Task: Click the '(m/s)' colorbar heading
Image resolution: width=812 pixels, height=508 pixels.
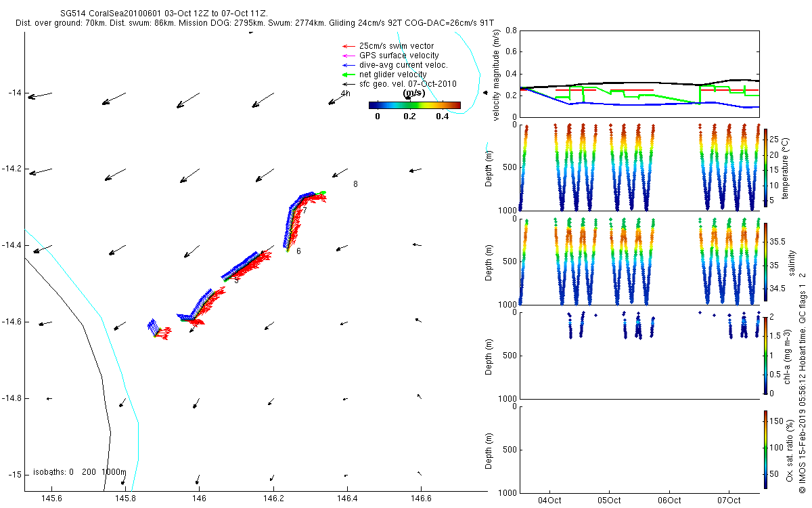Action: click(x=413, y=93)
